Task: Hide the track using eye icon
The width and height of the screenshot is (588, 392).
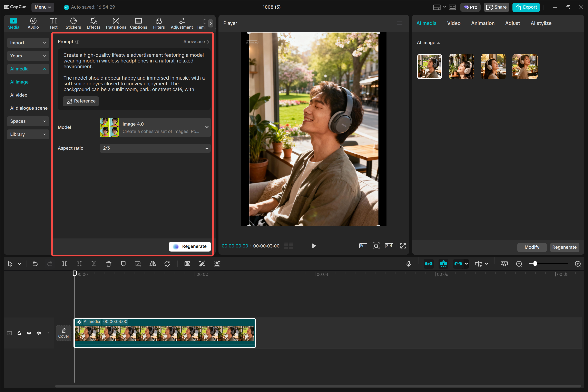Action: tap(29, 333)
